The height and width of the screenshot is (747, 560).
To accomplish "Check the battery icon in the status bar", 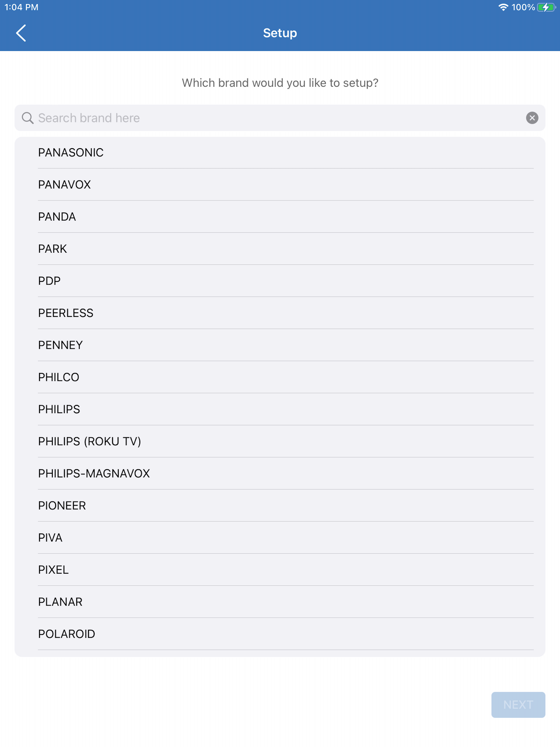I will point(547,7).
